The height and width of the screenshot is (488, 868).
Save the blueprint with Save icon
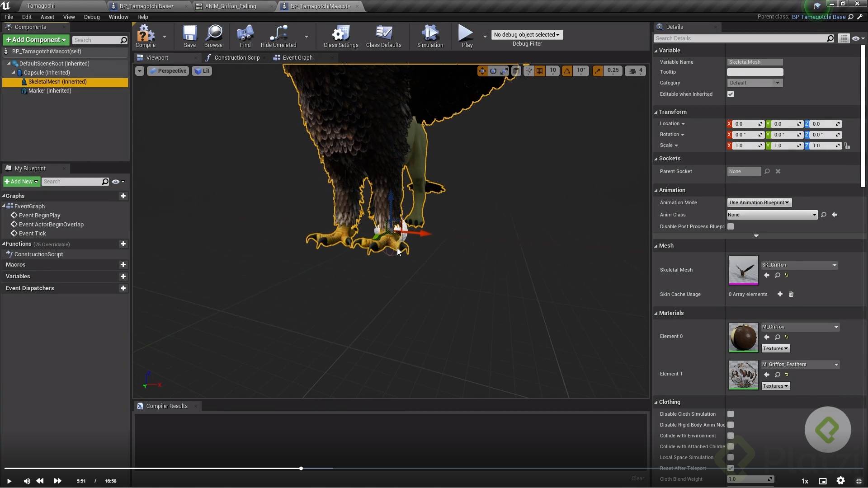tap(189, 36)
